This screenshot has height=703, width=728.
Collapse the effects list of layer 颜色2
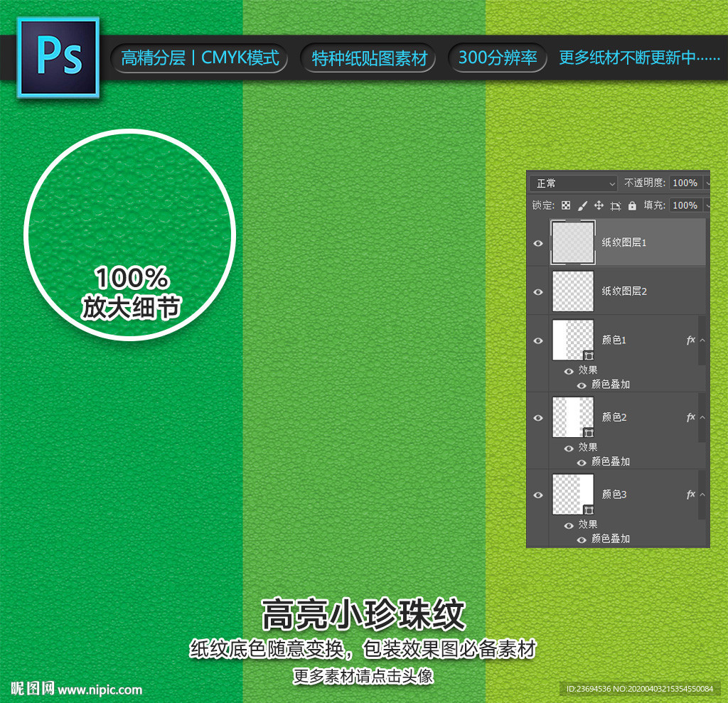tap(702, 417)
